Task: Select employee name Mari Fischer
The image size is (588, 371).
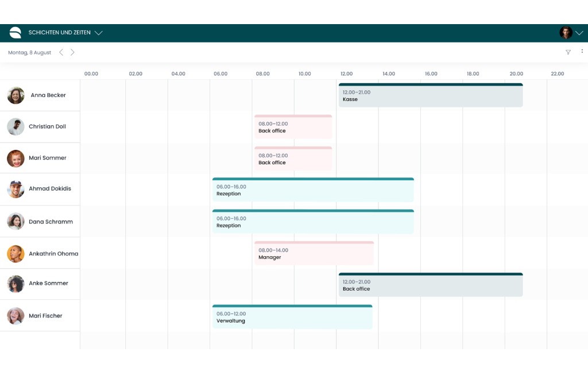Action: pos(45,316)
